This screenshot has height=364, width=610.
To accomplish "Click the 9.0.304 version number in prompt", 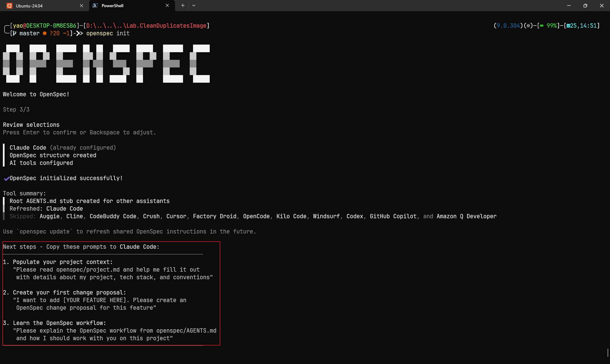I will pos(508,26).
